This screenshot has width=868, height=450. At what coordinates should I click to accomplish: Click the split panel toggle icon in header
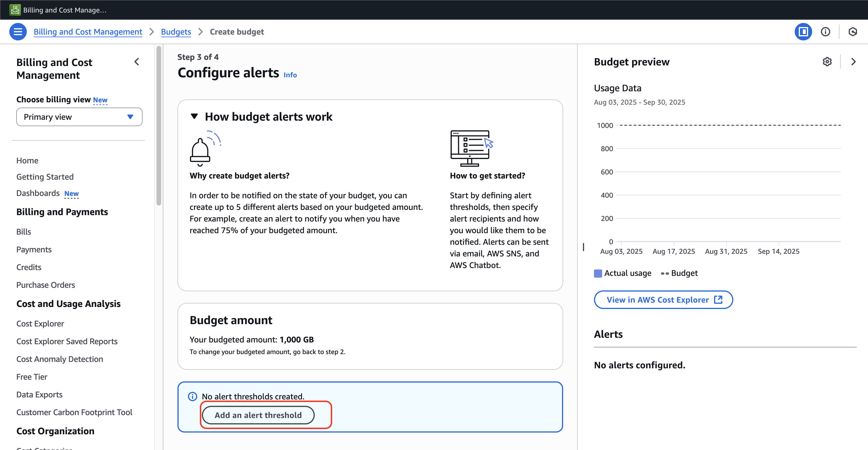(803, 32)
